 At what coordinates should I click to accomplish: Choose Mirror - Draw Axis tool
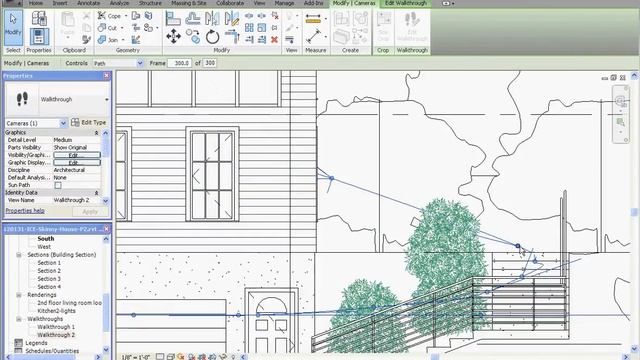[x=232, y=18]
